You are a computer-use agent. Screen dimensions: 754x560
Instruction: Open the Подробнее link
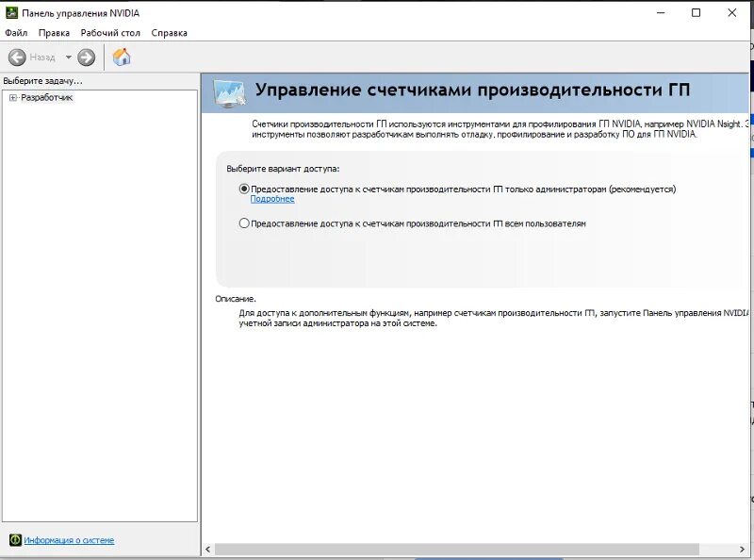coord(272,199)
